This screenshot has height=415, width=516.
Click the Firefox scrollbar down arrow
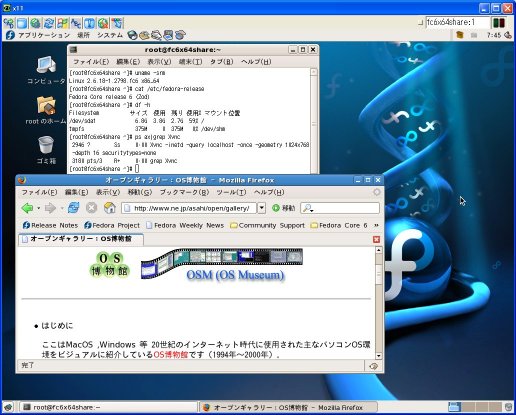click(378, 356)
